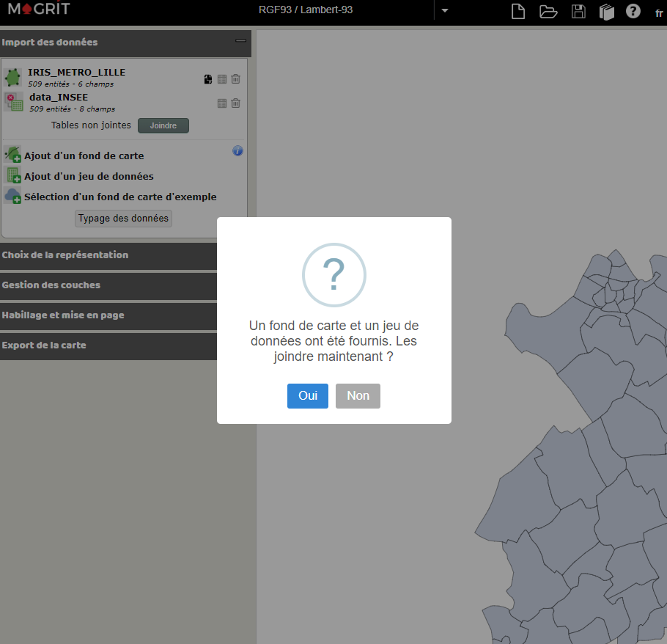Export the IRIS_METRO_LILLE layer

pyautogui.click(x=207, y=78)
